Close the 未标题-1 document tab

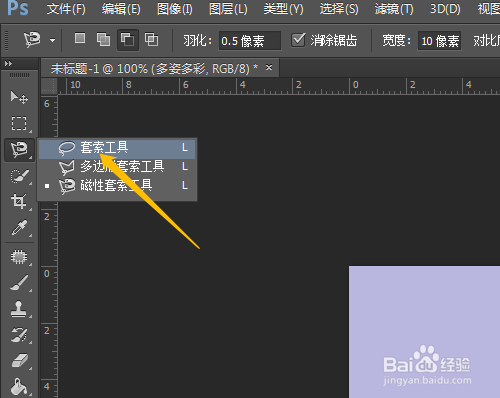click(269, 68)
